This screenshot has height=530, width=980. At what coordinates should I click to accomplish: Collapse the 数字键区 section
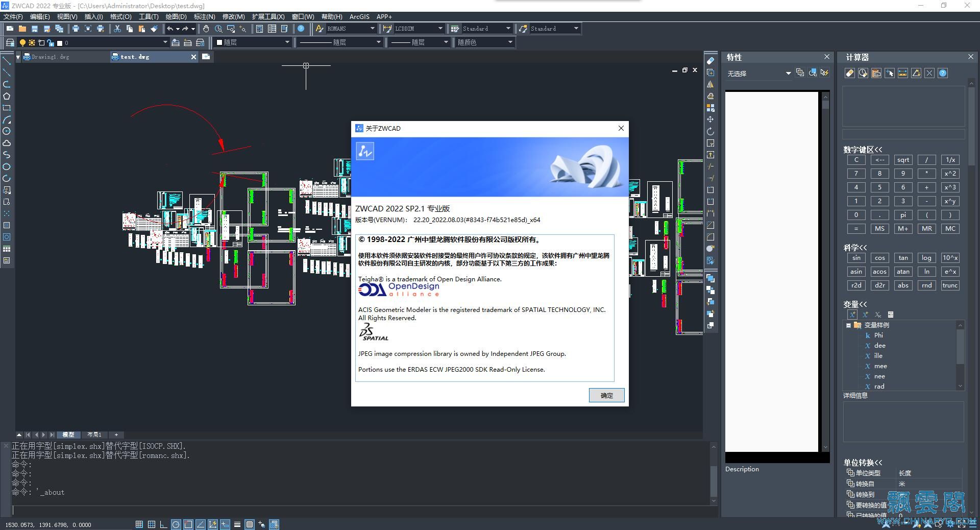(x=863, y=150)
